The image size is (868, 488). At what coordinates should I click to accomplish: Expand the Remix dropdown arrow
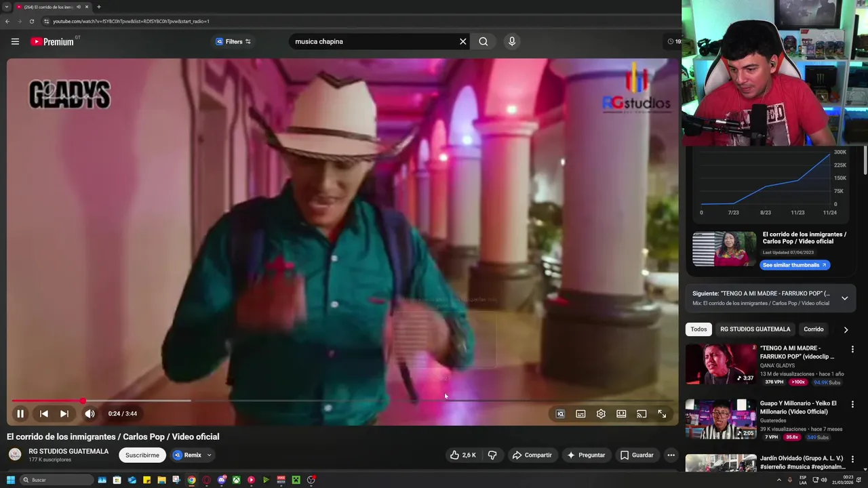[x=209, y=455]
